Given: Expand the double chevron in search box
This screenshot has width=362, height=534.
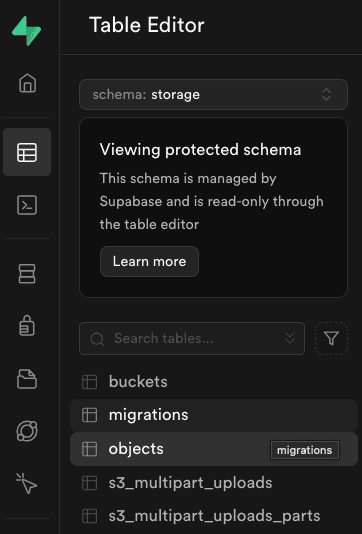Looking at the screenshot, I should 290,338.
